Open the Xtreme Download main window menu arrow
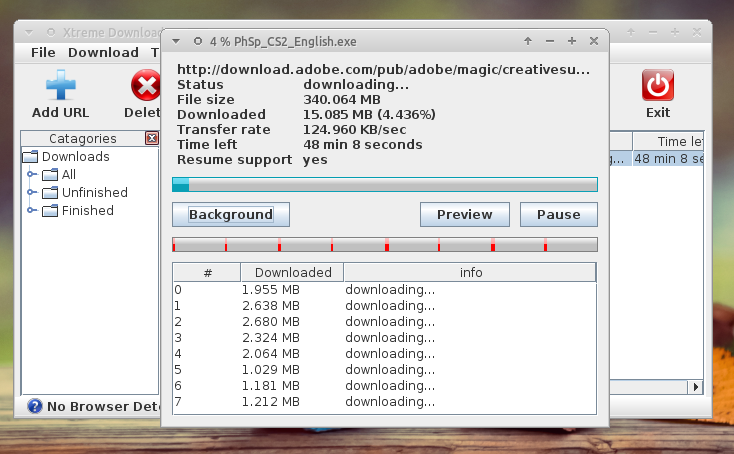734x454 pixels. tap(29, 33)
